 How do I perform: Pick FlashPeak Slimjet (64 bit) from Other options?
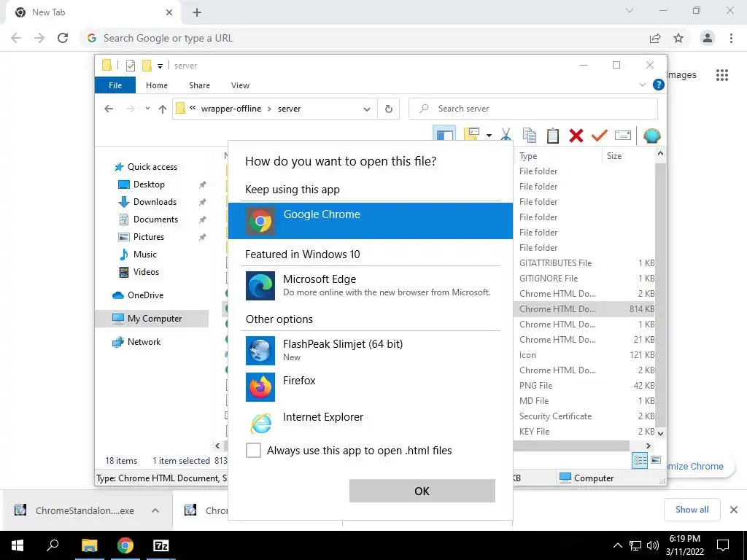pyautogui.click(x=370, y=350)
